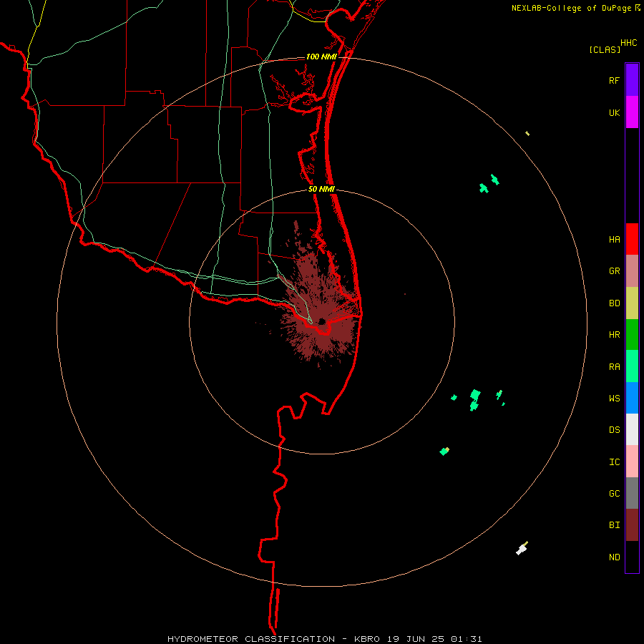644x644 pixels.
Task: Click the BD yellow legend swatch
Action: (x=632, y=303)
